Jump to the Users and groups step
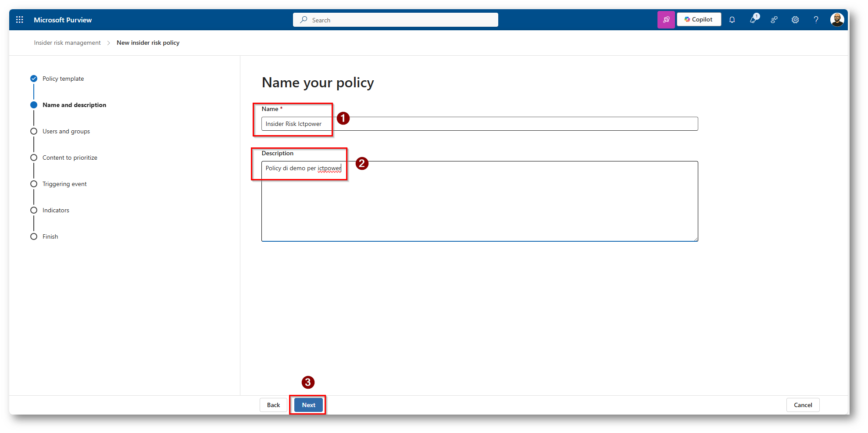 66,131
